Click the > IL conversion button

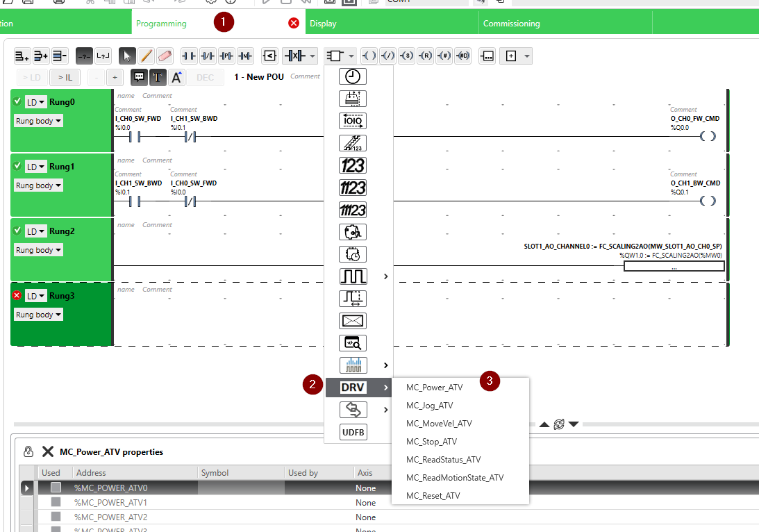65,78
